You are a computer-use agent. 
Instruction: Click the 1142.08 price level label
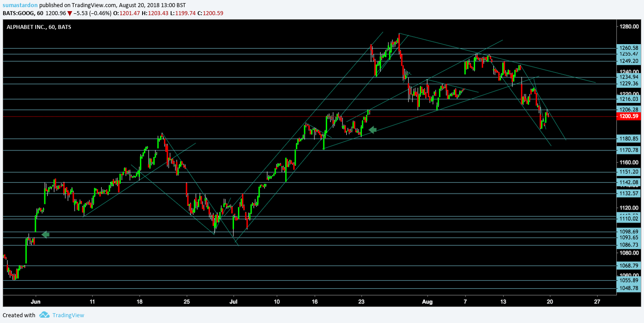pos(629,182)
